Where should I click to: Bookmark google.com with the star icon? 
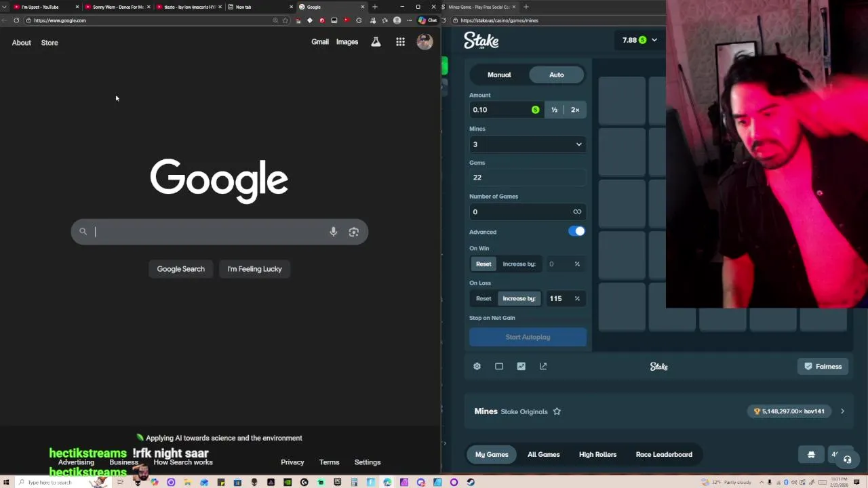[285, 20]
